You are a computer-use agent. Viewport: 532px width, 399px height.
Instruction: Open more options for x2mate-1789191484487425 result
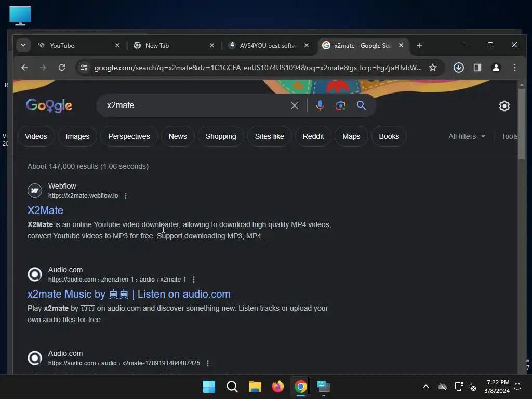208,363
